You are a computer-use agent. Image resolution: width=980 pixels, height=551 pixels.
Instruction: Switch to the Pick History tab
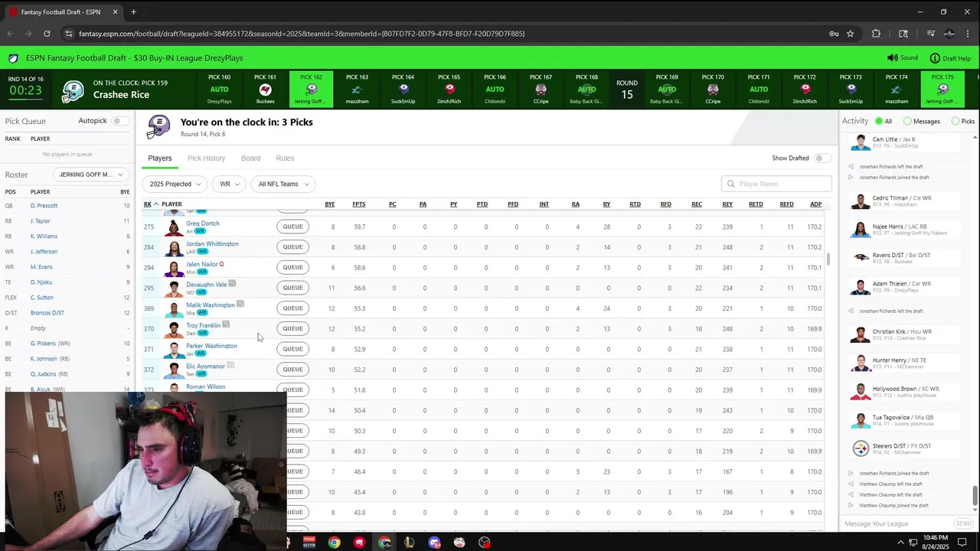(207, 158)
